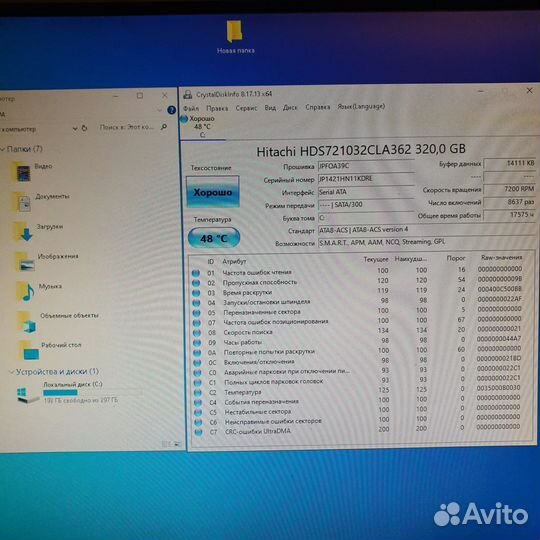Click the Стандарт field ATA8-ACS

coord(426,230)
